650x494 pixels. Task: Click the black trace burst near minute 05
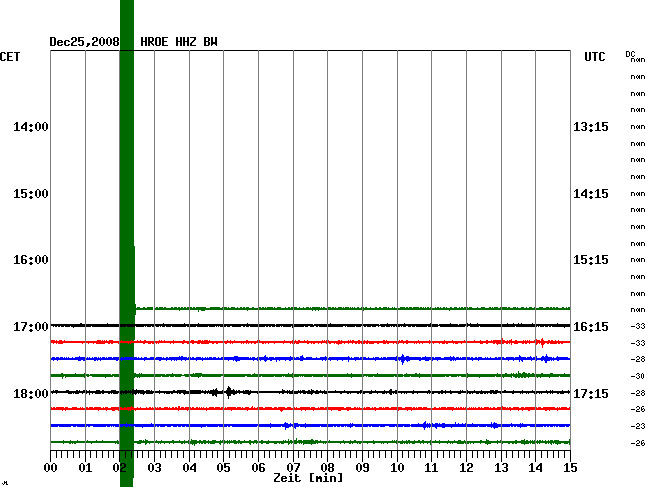(229, 392)
